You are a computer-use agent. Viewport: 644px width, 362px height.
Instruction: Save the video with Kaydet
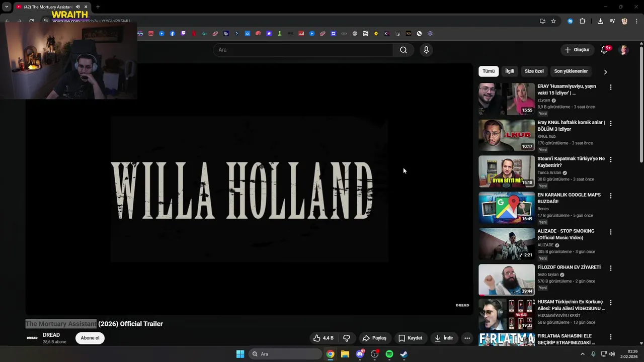click(411, 338)
